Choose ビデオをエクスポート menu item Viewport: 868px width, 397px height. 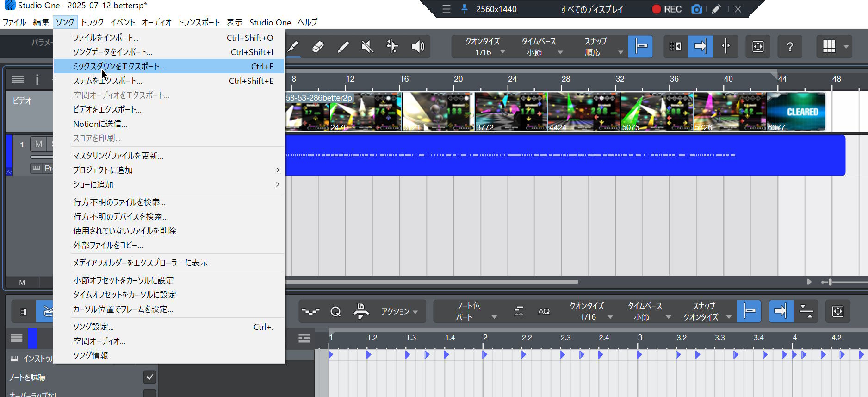pos(169,109)
